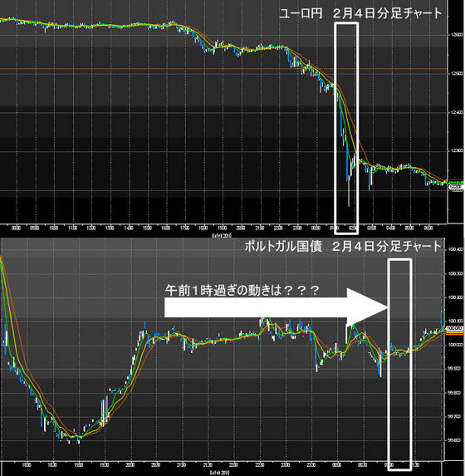This screenshot has height=476, width=465.
Task: Click the white current-price tag on upper chart
Action: click(456, 187)
